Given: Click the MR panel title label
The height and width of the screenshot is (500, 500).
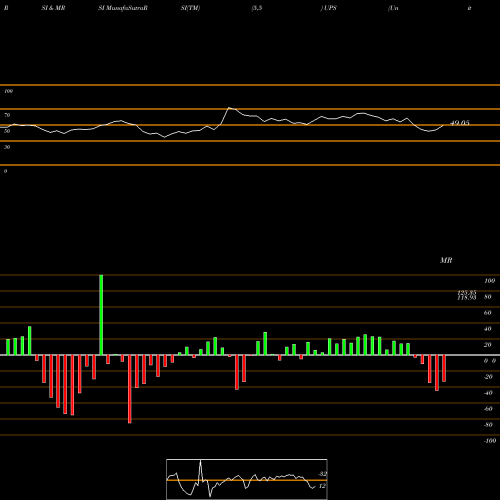Looking at the screenshot, I should 446,260.
